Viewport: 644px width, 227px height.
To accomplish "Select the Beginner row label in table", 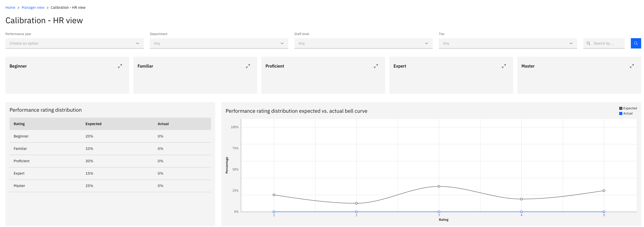I will pyautogui.click(x=21, y=136).
